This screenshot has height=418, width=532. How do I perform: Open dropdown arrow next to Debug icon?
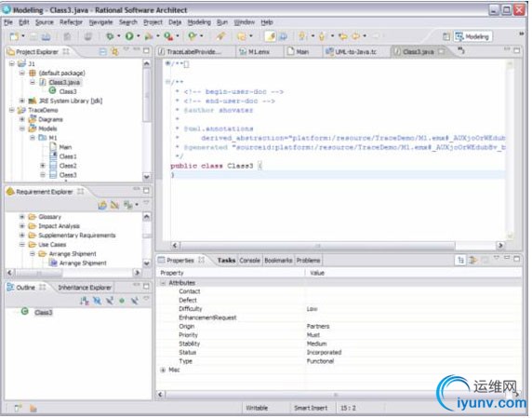(x=119, y=36)
